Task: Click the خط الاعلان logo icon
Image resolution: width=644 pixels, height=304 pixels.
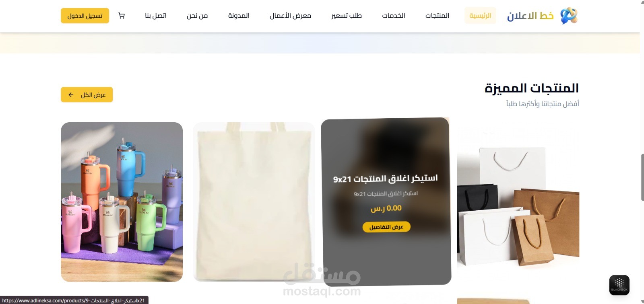Action: [569, 16]
